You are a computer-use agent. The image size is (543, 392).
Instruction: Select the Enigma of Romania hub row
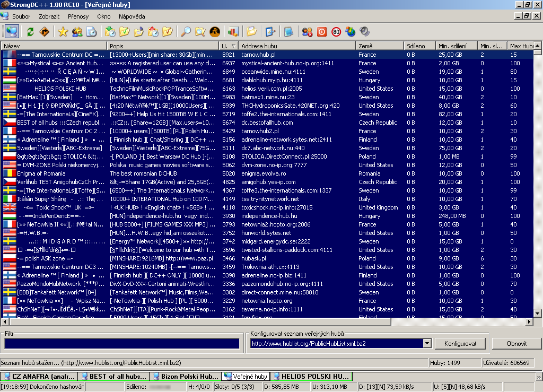point(268,173)
